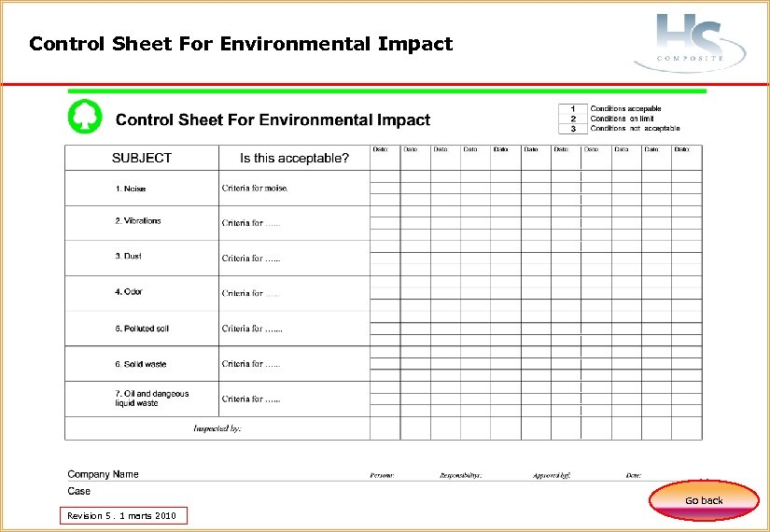Click legend number box 3
Image resolution: width=770 pixels, height=532 pixels.
pos(573,129)
